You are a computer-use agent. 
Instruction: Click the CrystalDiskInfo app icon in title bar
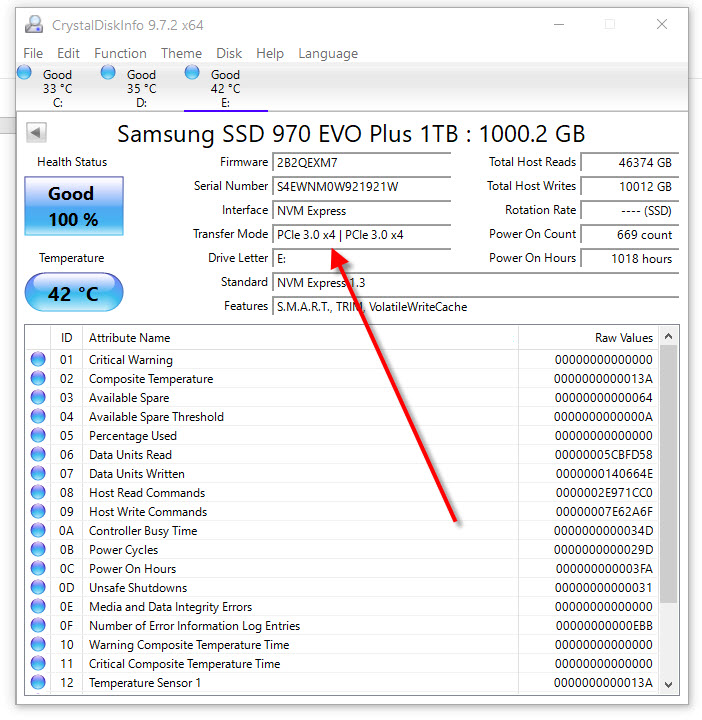point(34,24)
